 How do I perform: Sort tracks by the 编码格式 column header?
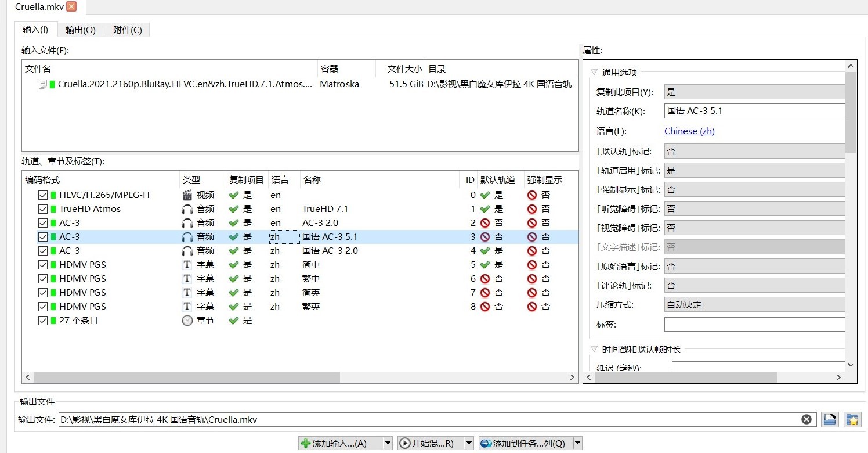point(101,180)
